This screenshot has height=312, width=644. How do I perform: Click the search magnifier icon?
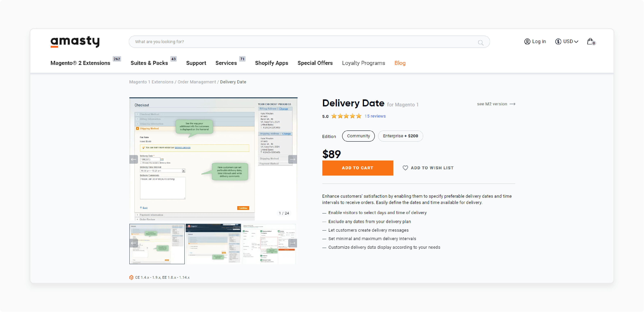tap(480, 42)
